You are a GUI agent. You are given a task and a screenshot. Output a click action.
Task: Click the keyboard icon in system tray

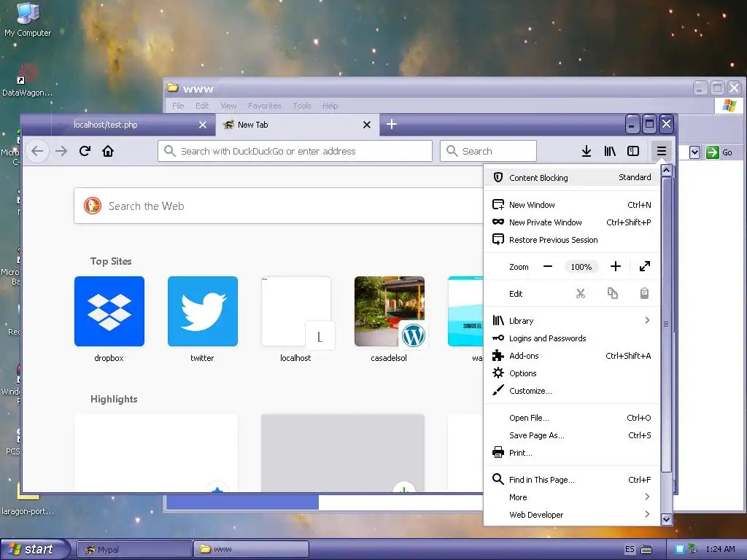pyautogui.click(x=646, y=550)
